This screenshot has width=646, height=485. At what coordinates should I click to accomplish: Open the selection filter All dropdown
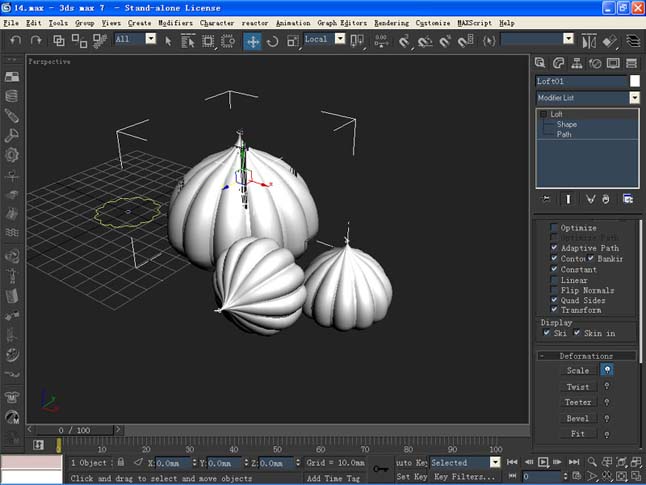point(150,39)
